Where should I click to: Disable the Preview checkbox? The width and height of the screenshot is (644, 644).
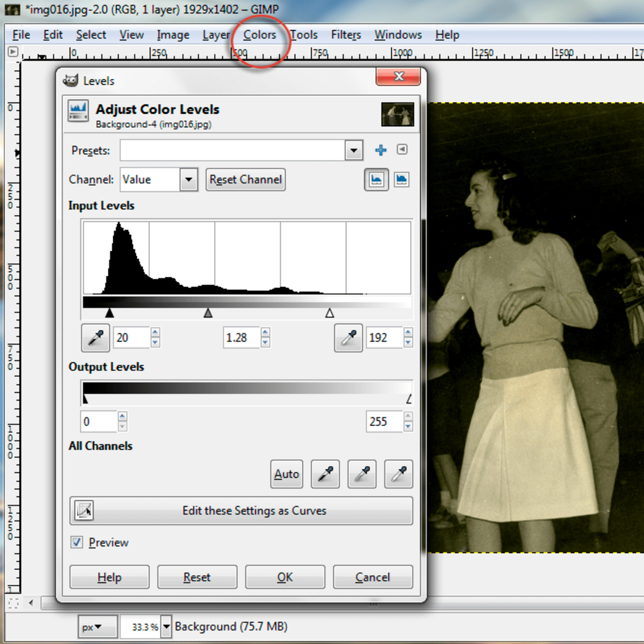click(76, 542)
